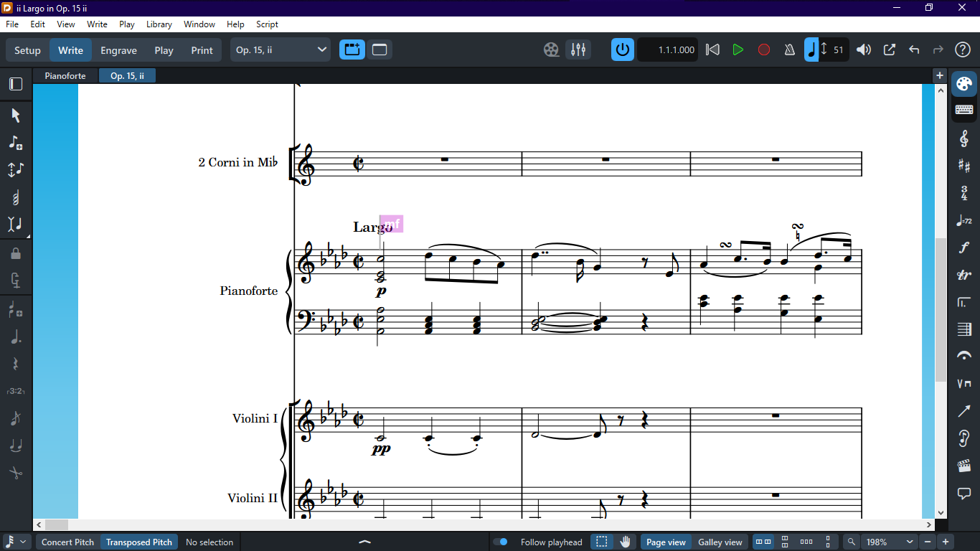Open the Video clapperboard panel
980x551 pixels.
pyautogui.click(x=964, y=466)
